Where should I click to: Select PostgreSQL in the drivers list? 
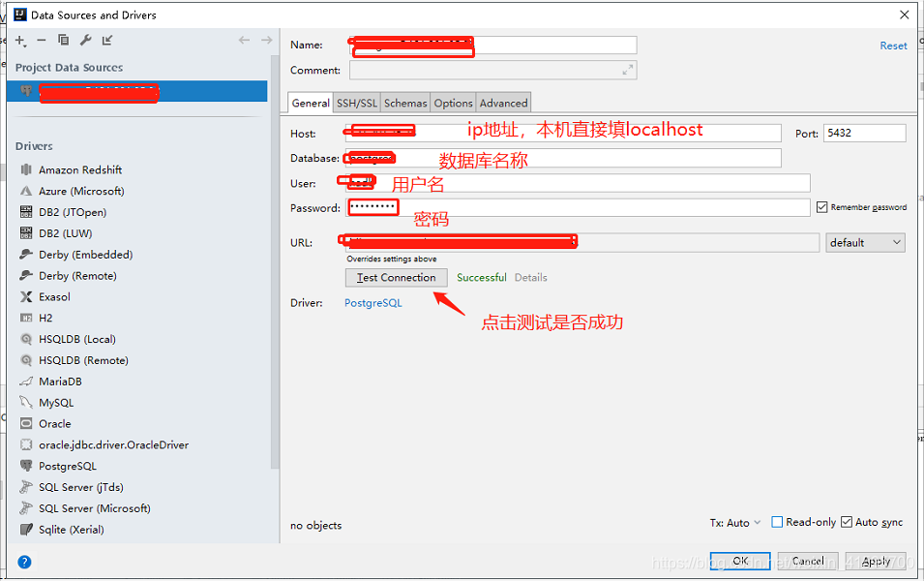click(67, 466)
